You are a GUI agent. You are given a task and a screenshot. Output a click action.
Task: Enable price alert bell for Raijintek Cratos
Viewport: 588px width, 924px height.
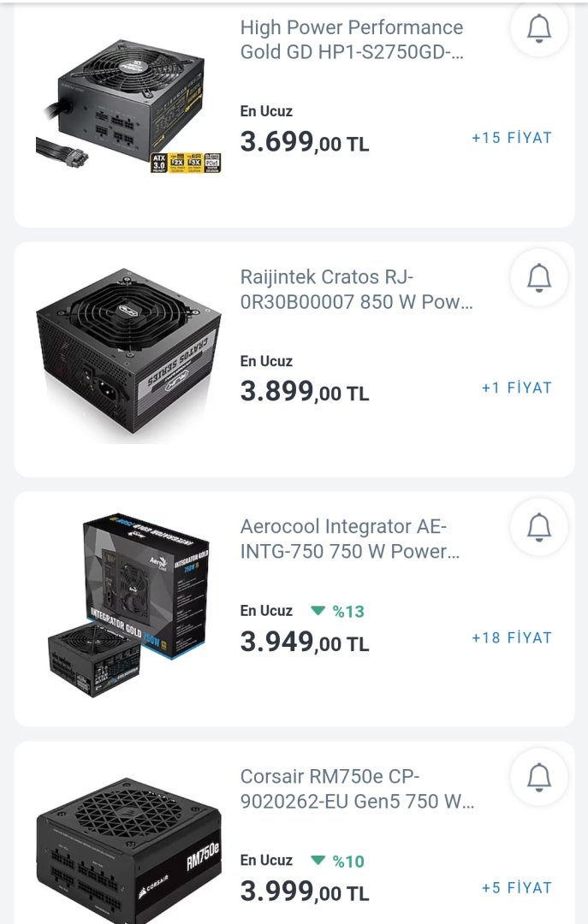[538, 277]
